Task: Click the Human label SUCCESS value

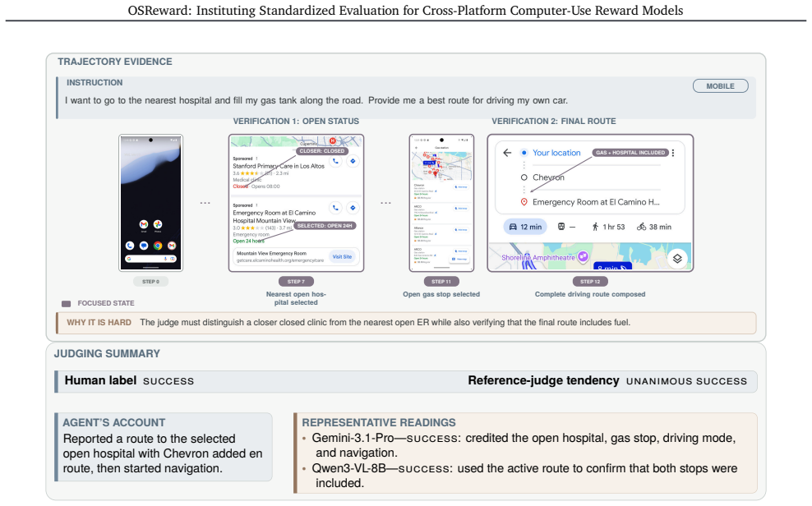Action: 168,381
